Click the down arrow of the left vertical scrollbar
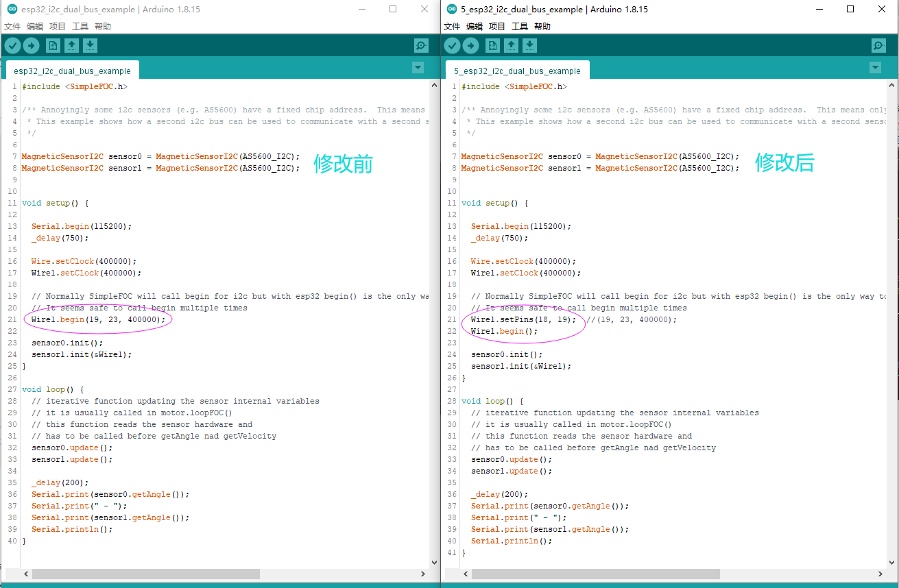This screenshot has width=899, height=588. 434,561
